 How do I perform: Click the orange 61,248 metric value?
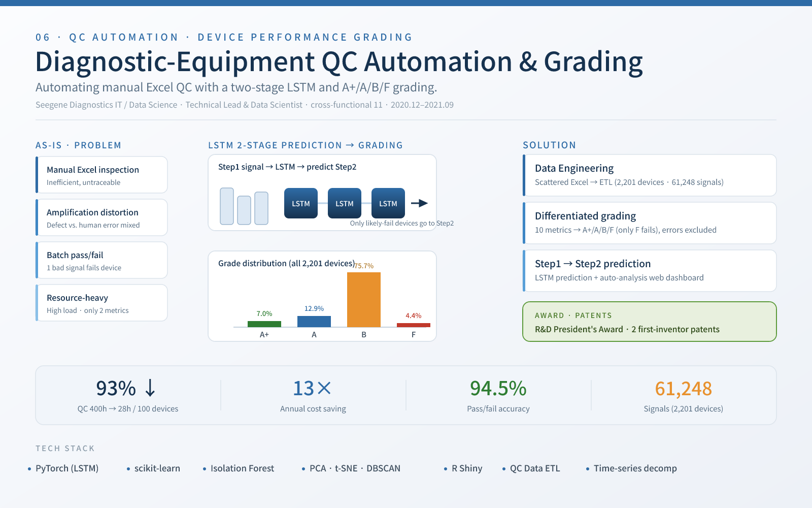pos(684,389)
